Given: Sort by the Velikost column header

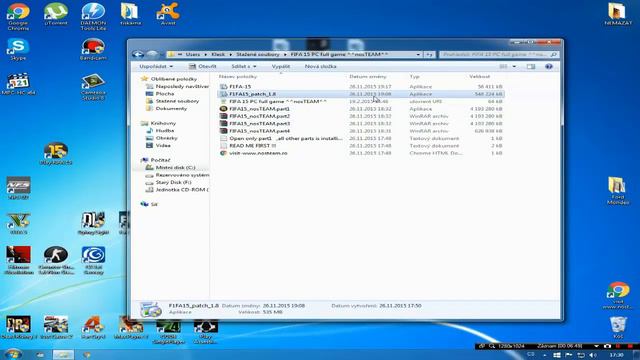Looking at the screenshot, I should tap(480, 76).
